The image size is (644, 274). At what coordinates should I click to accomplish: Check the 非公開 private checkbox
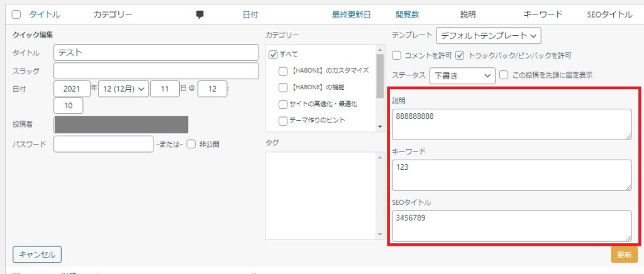191,144
